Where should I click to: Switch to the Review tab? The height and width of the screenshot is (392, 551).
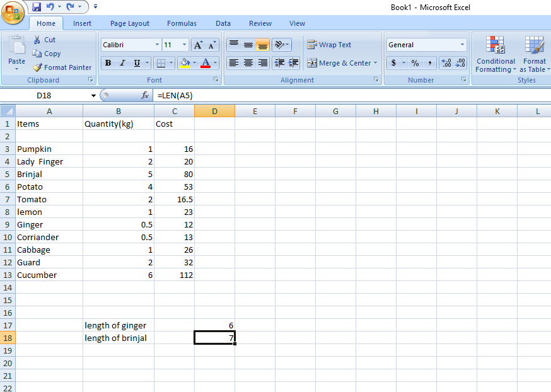click(260, 23)
